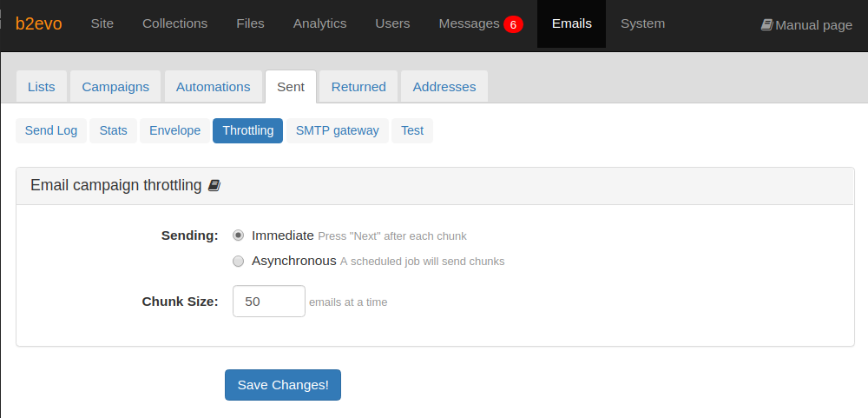Viewport: 868px width, 418px height.
Task: Go to the Files section
Action: tap(250, 23)
